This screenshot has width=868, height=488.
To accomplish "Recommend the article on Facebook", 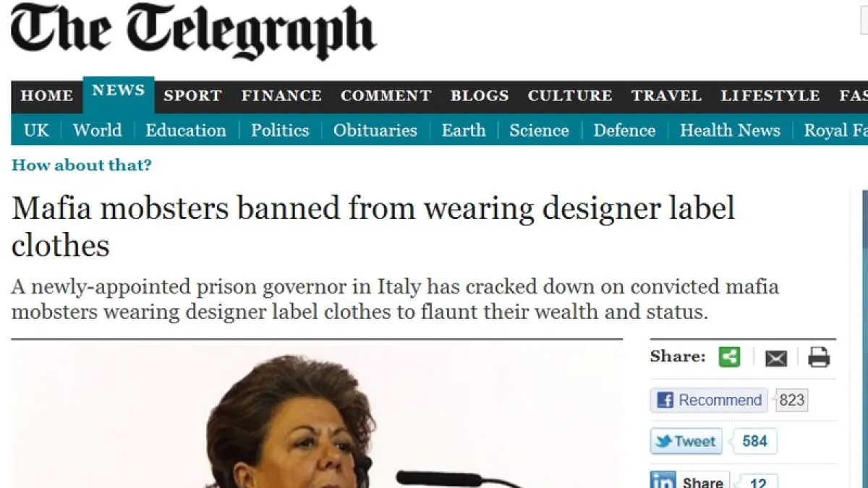I will (x=709, y=401).
